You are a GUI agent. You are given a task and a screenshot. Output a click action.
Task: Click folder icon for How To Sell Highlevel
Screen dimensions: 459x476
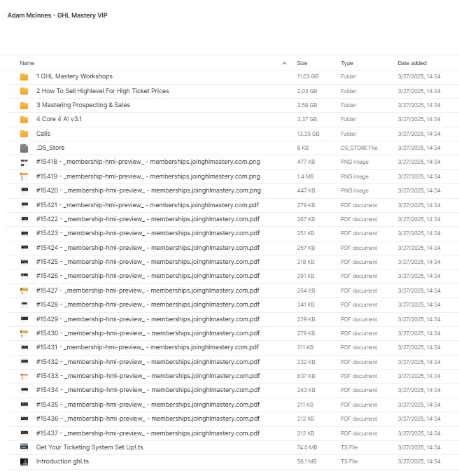pyautogui.click(x=24, y=91)
